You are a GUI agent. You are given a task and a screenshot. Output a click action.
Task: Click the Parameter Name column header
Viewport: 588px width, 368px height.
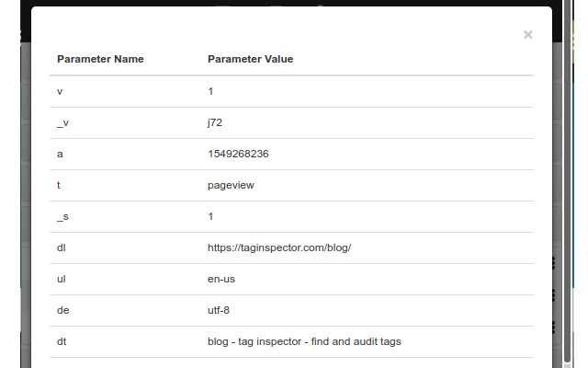[100, 60]
